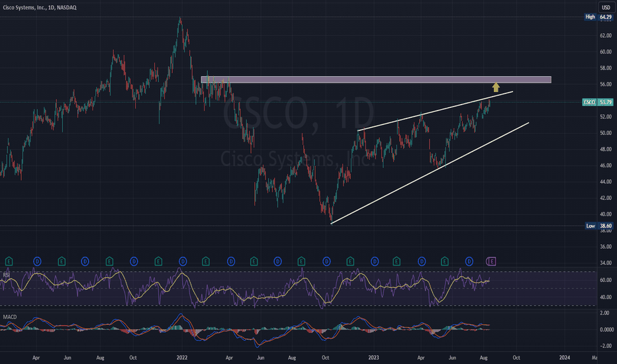Click the 2.00 value on MACD scale
The width and height of the screenshot is (617, 364).
(604, 313)
